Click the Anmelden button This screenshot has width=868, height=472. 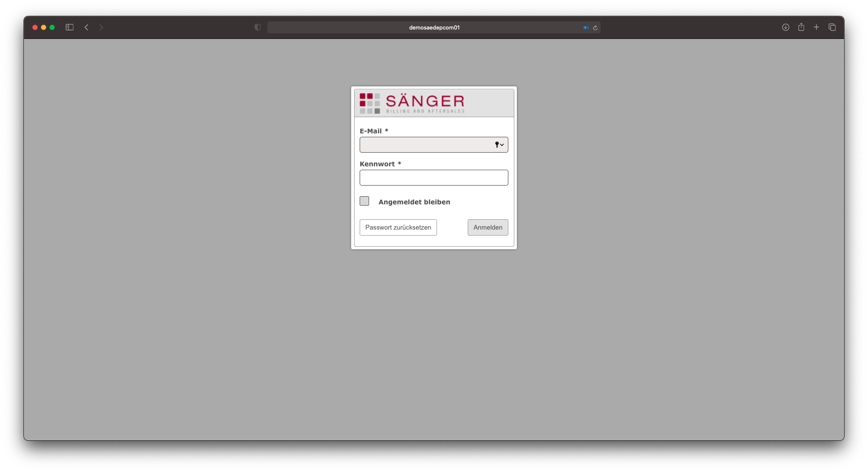tap(488, 227)
